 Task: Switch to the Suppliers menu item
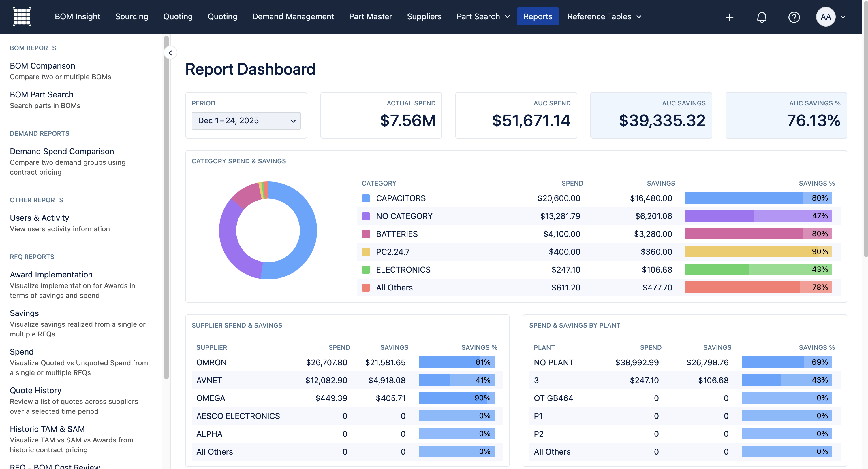424,16
